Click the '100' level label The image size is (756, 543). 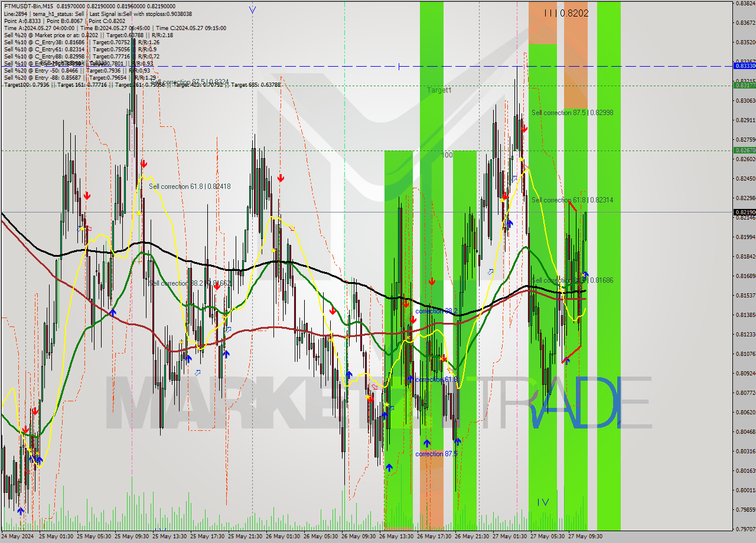pyautogui.click(x=448, y=155)
